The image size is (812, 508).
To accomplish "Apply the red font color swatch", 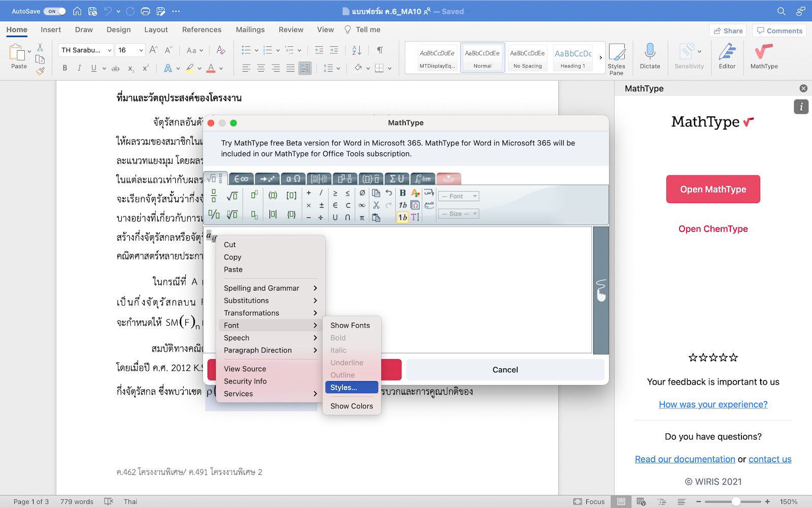I will (x=211, y=68).
